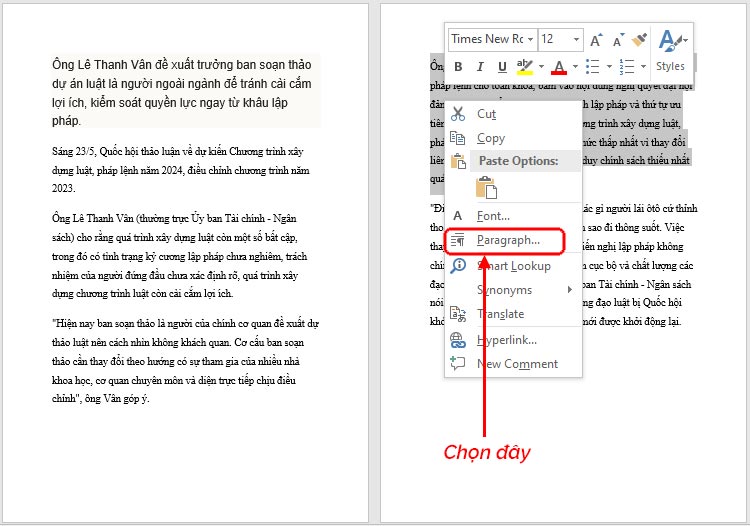Click the Font letter A icon
The height and width of the screenshot is (526, 750).
click(458, 216)
